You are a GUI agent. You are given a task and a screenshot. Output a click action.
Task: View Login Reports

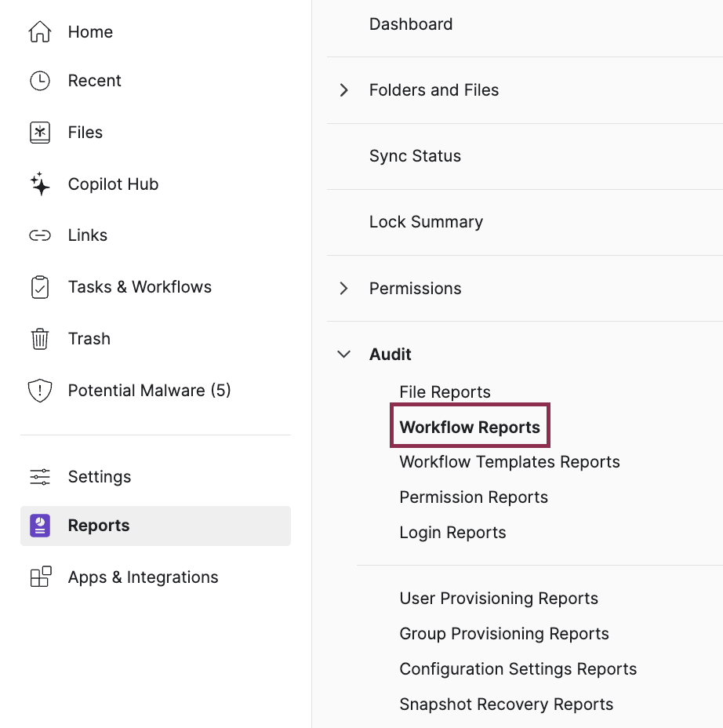[x=452, y=532]
